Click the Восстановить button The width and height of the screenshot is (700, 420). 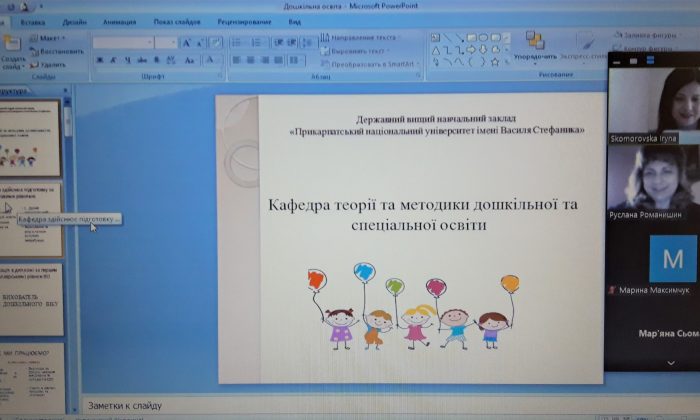56,51
